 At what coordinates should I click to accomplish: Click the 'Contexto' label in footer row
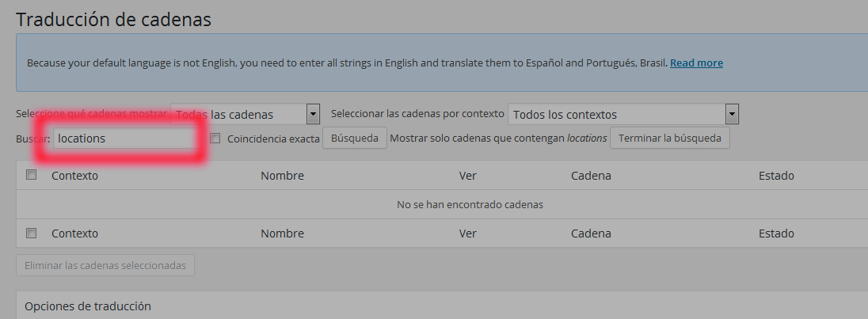(x=74, y=234)
